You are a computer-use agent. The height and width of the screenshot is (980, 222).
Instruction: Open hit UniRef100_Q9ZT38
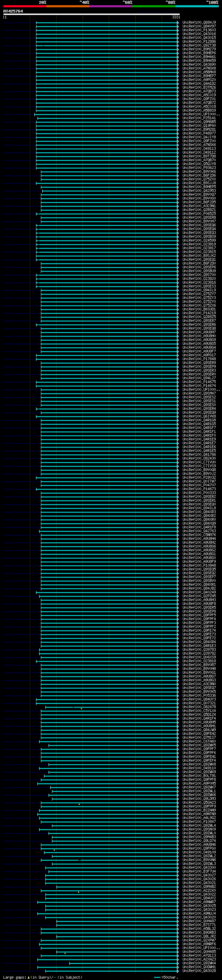pyautogui.click(x=199, y=45)
